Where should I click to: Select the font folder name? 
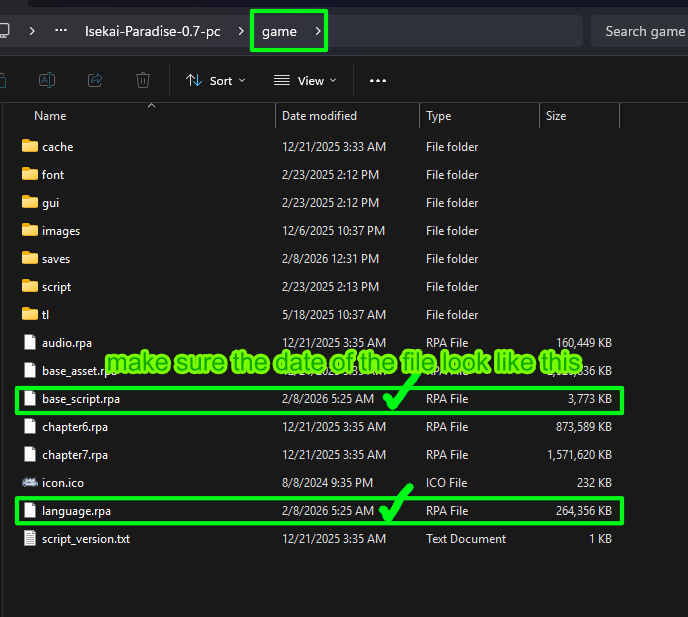pos(53,175)
